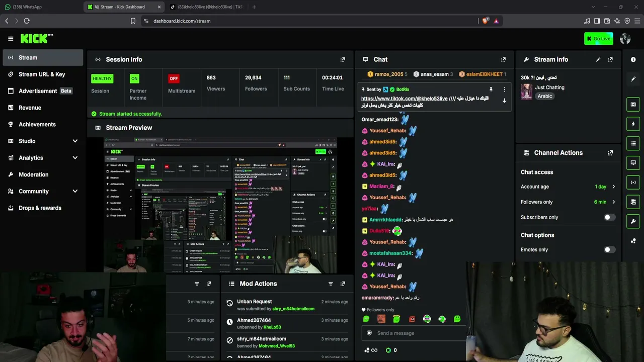Screen dimensions: 644x362
Task: Toggle the session info broadcast icon in the right rail
Action: [x=633, y=182]
